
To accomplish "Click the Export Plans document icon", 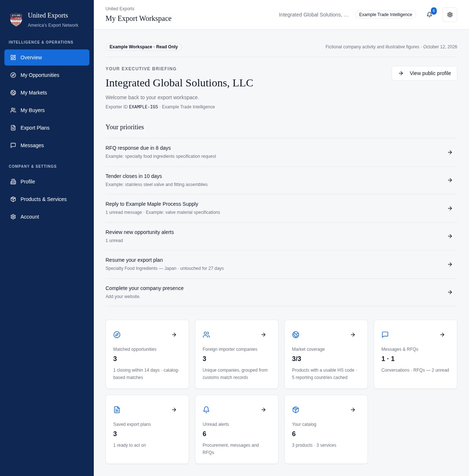I will [13, 128].
